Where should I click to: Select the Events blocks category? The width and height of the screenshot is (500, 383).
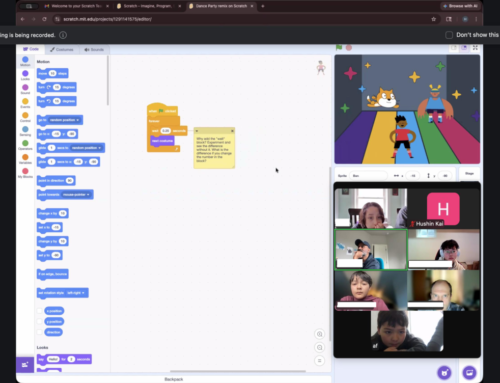[25, 103]
